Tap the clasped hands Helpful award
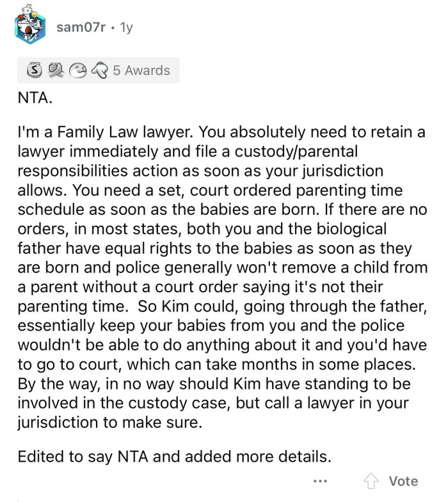448x502 pixels. pyautogui.click(x=56, y=70)
